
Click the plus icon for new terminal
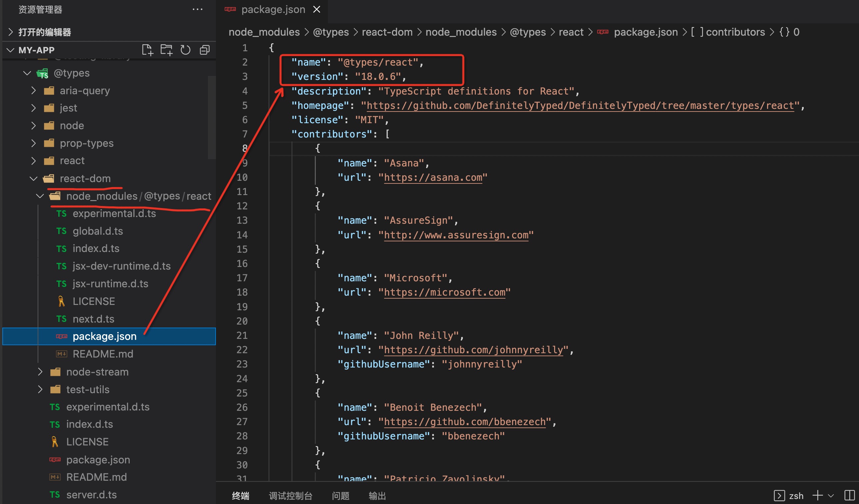click(x=818, y=495)
